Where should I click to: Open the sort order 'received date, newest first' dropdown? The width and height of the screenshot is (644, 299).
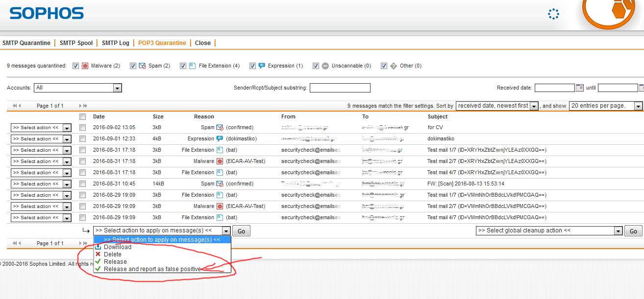click(x=497, y=106)
